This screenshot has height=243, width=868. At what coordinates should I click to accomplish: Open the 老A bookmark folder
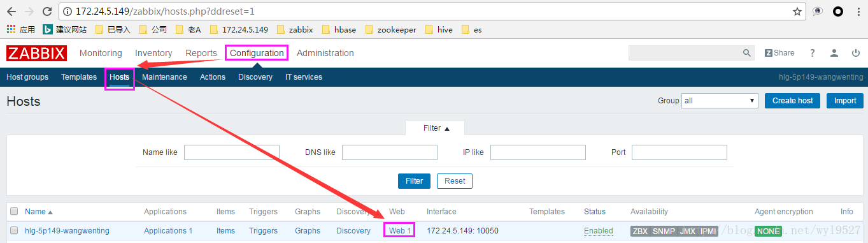point(188,29)
